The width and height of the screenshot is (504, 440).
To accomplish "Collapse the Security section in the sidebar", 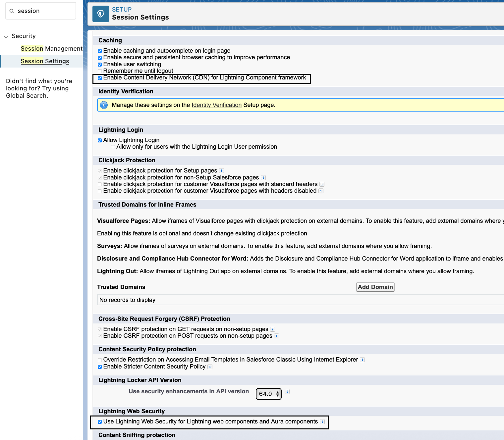I will 5,36.
